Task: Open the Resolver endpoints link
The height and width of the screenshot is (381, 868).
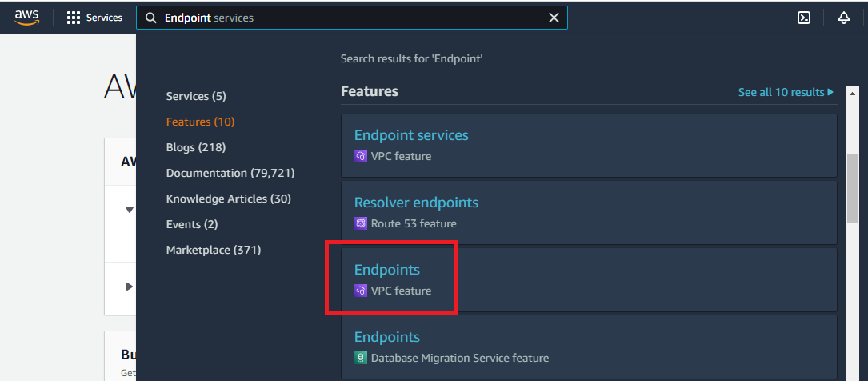Action: point(416,203)
